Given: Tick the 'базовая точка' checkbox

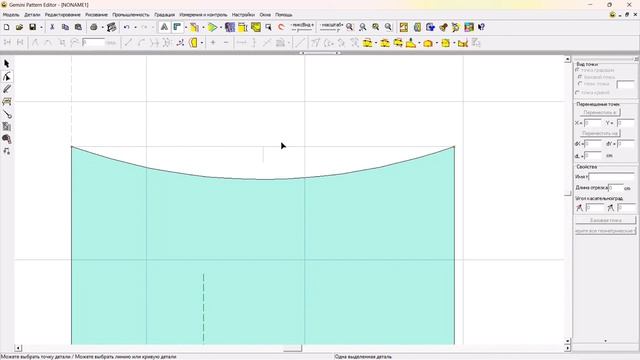Looking at the screenshot, I should tap(580, 77).
